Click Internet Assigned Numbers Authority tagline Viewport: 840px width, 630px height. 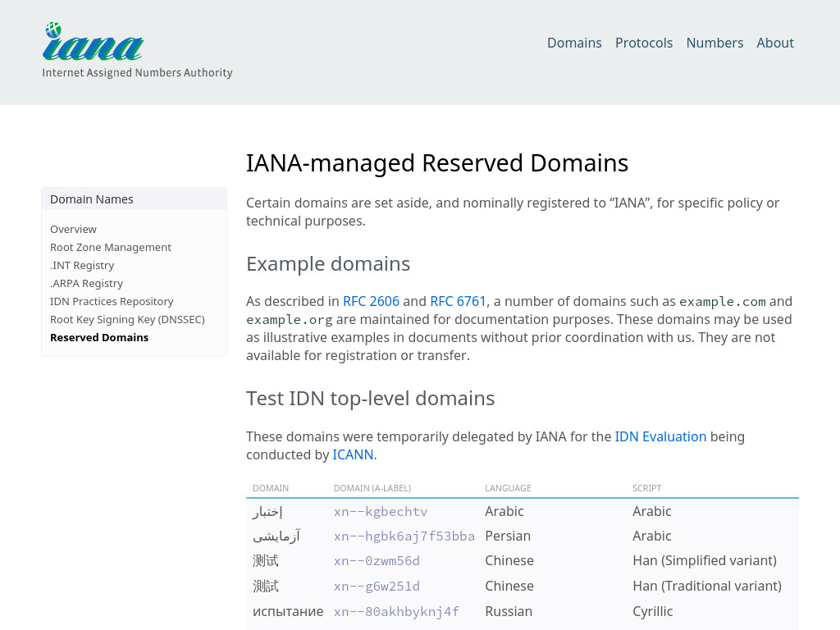(x=137, y=73)
